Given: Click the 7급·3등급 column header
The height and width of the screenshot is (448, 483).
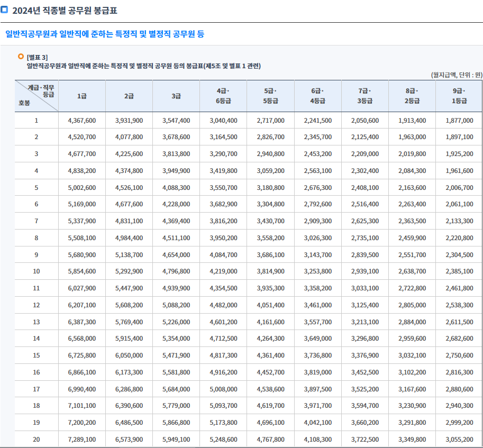Looking at the screenshot, I should click(364, 96).
